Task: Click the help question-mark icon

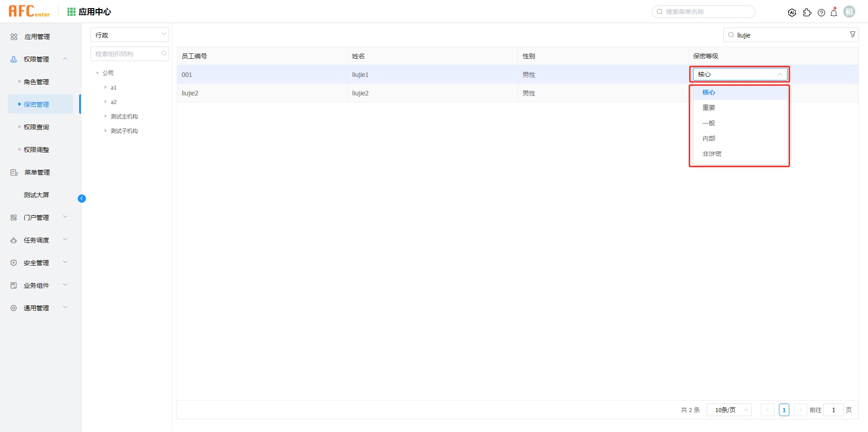Action: [821, 12]
